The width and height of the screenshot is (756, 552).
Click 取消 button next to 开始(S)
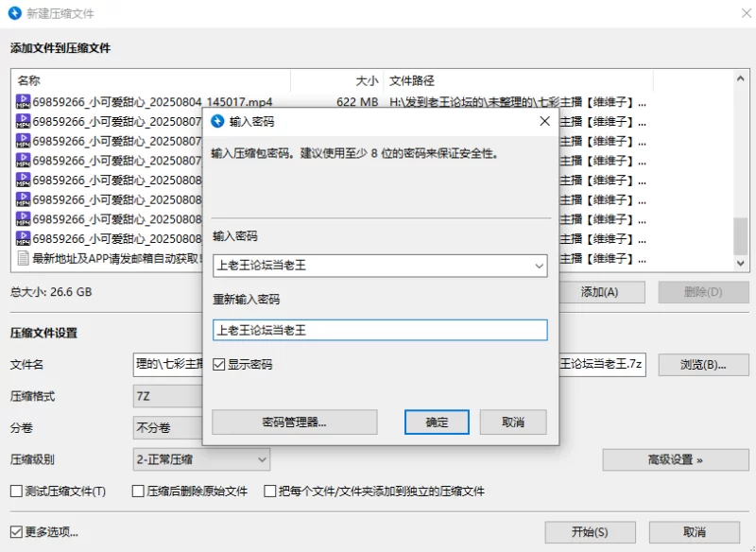(695, 532)
